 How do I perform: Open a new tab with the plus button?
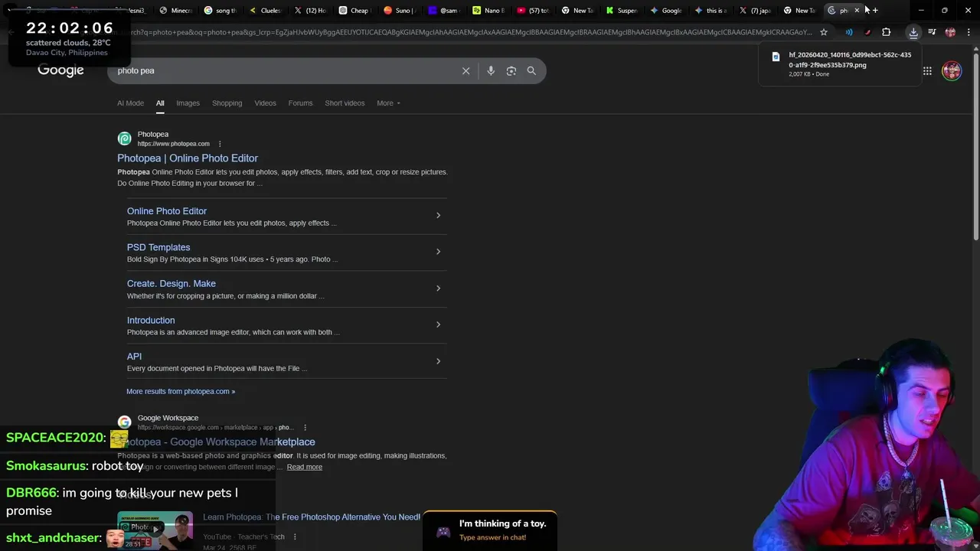click(x=875, y=10)
